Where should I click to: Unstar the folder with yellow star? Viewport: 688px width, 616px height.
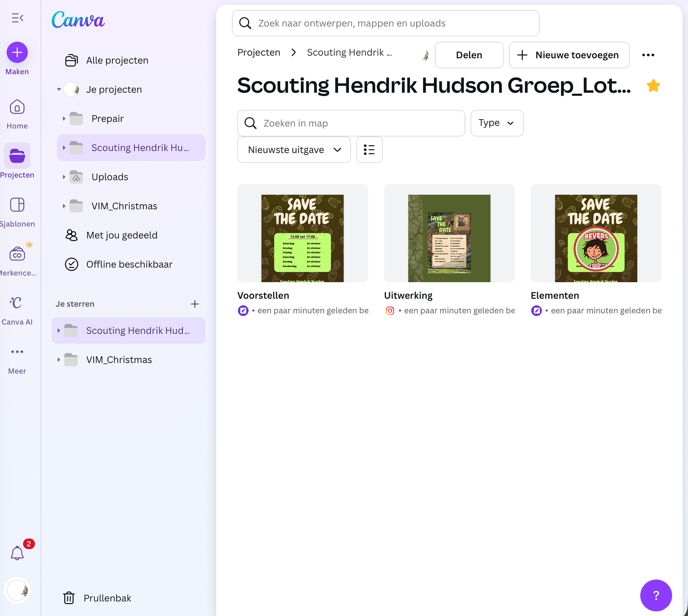[x=653, y=86]
